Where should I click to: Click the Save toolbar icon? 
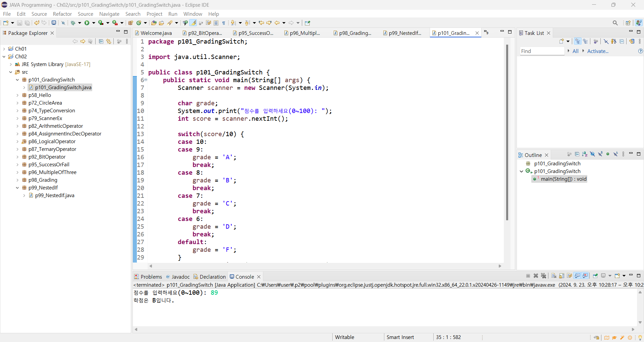19,23
